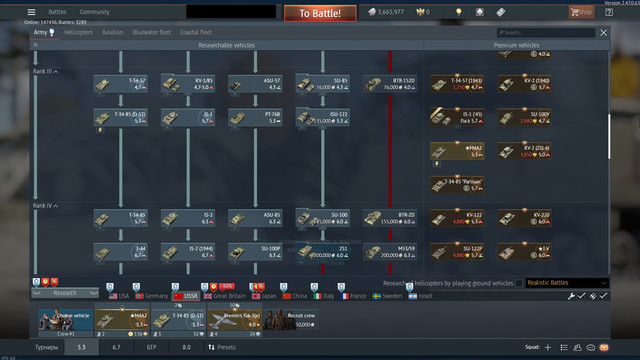Screen dimensions: 640x360
Task: Select the ISU-122 vehicle card
Action: click(322, 118)
